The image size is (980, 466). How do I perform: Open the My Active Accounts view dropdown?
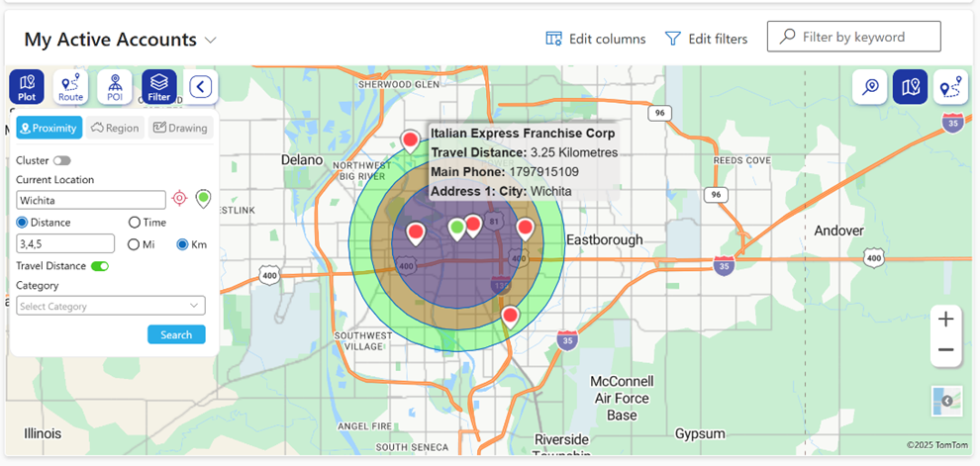tap(210, 41)
